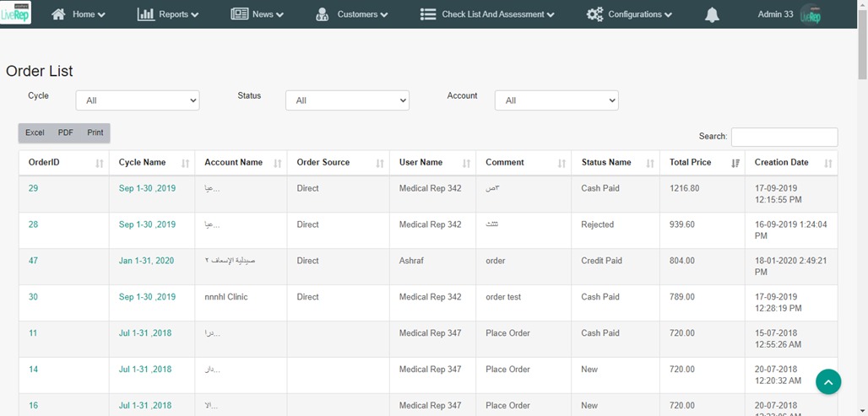
Task: Open the News menu
Action: [x=257, y=14]
